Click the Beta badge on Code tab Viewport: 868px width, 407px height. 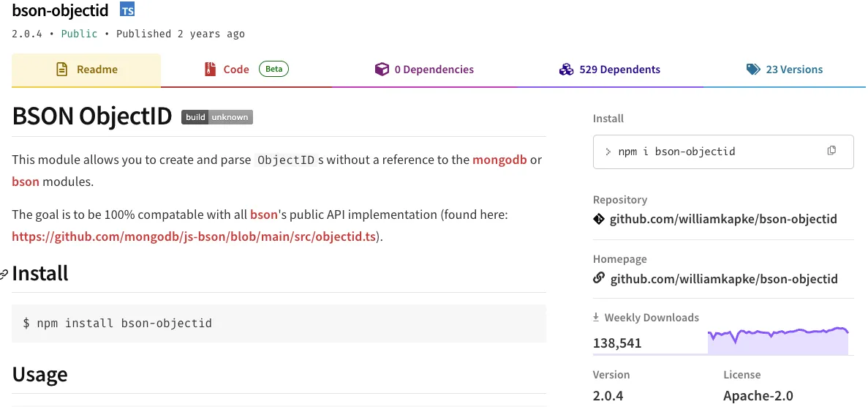(x=273, y=70)
